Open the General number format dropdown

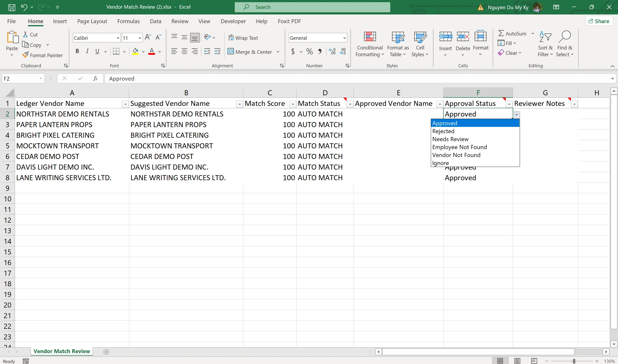coord(344,38)
